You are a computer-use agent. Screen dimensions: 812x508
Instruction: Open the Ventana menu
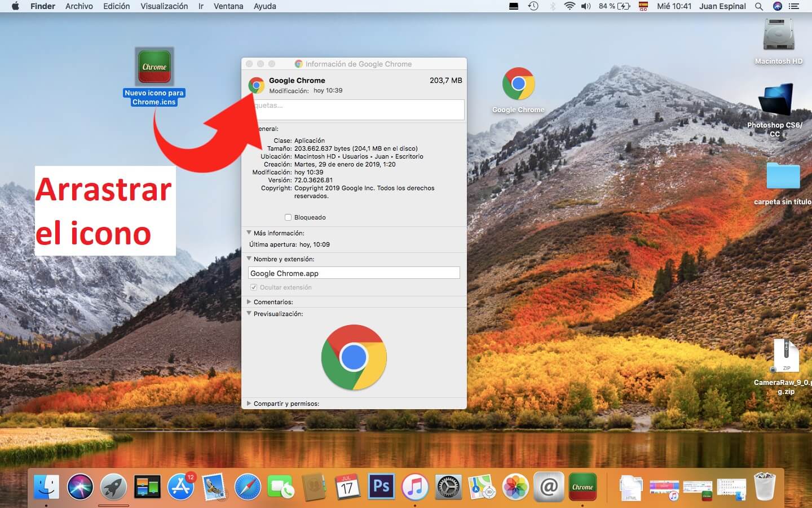(228, 6)
